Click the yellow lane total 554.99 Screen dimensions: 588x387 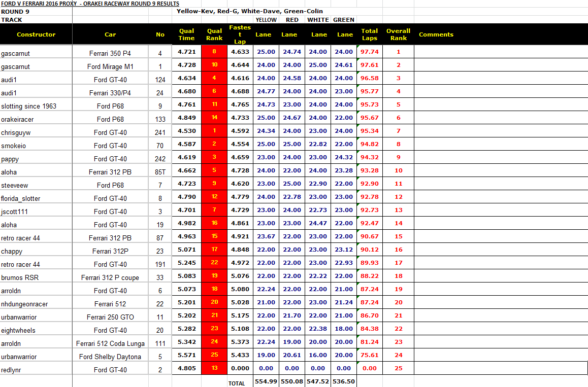pos(266,381)
